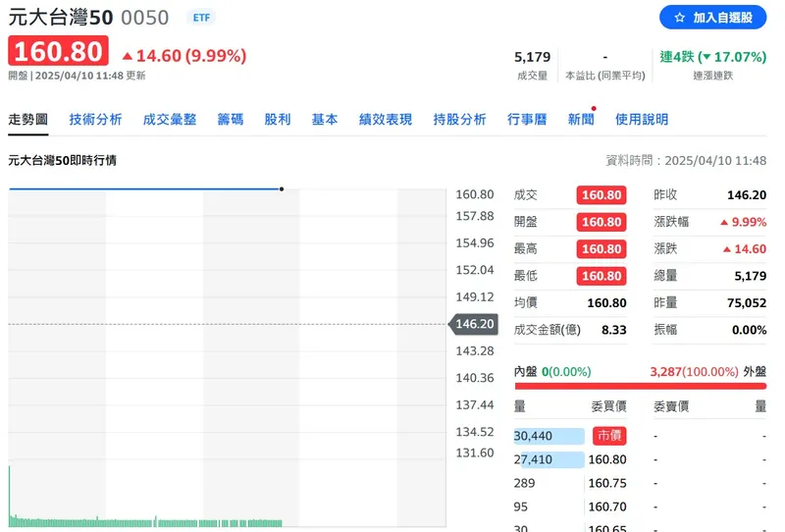The height and width of the screenshot is (532, 785).
Task: Click the star icon in 加入自選股 button
Action: pyautogui.click(x=679, y=18)
